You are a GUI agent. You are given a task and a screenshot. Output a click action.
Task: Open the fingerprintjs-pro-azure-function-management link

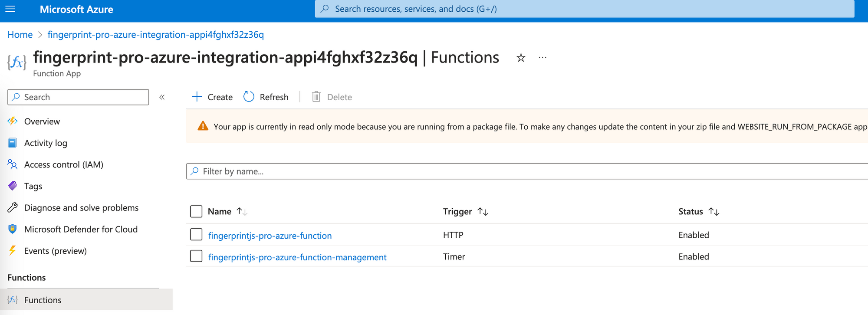[x=297, y=257]
